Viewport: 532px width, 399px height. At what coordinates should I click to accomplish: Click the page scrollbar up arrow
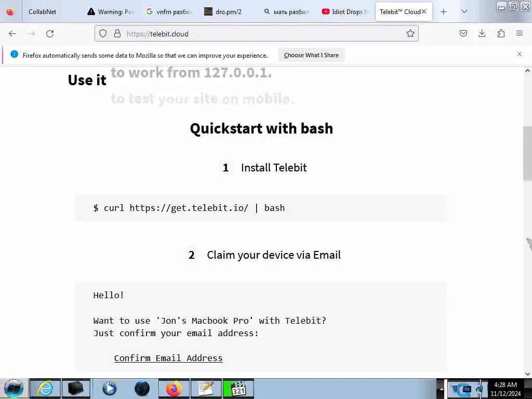pos(527,71)
